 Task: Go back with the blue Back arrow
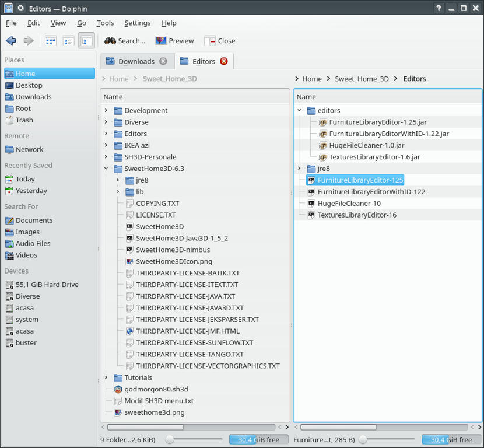tap(11, 40)
